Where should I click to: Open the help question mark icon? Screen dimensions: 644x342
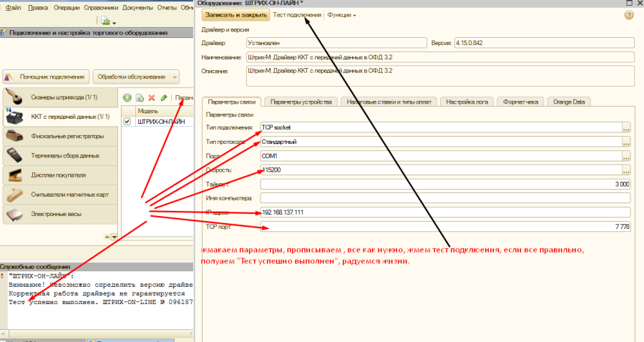(629, 15)
